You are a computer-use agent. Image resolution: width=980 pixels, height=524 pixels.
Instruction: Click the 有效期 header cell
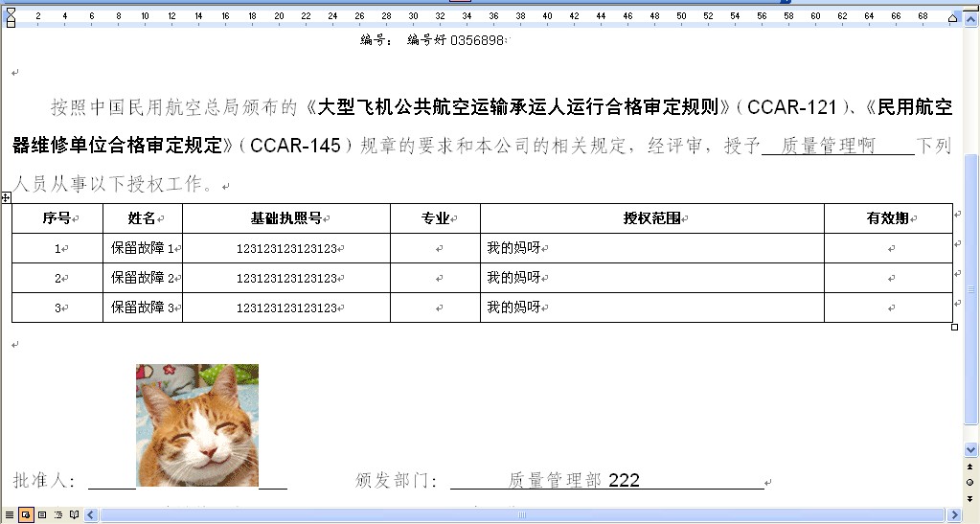(x=888, y=218)
